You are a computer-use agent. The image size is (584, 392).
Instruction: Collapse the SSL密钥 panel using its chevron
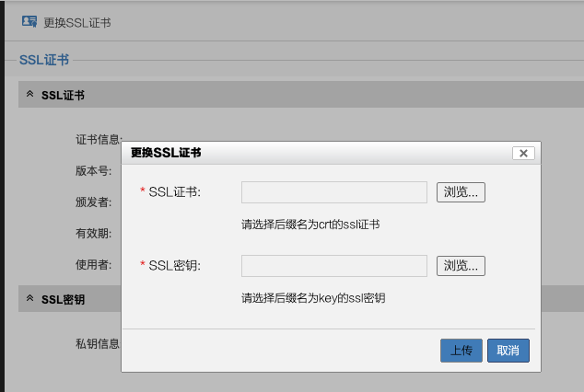coord(29,299)
